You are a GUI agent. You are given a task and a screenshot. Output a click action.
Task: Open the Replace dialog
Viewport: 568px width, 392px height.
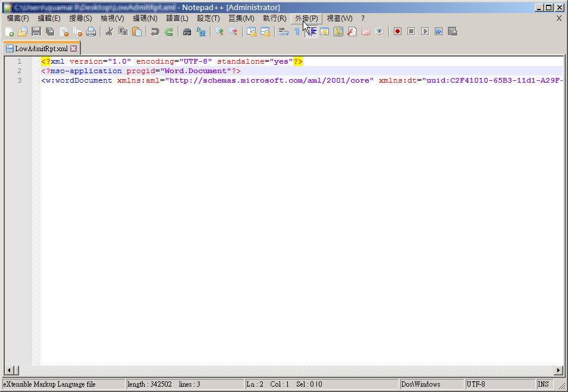tap(201, 32)
